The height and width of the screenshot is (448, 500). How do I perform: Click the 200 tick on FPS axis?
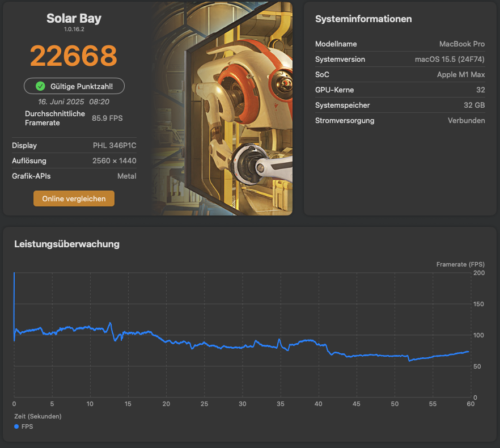[478, 273]
